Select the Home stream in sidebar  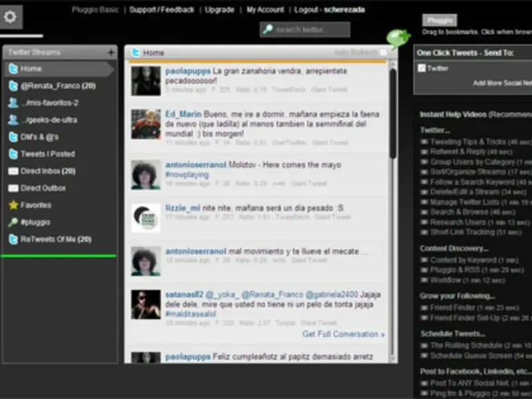pyautogui.click(x=59, y=69)
